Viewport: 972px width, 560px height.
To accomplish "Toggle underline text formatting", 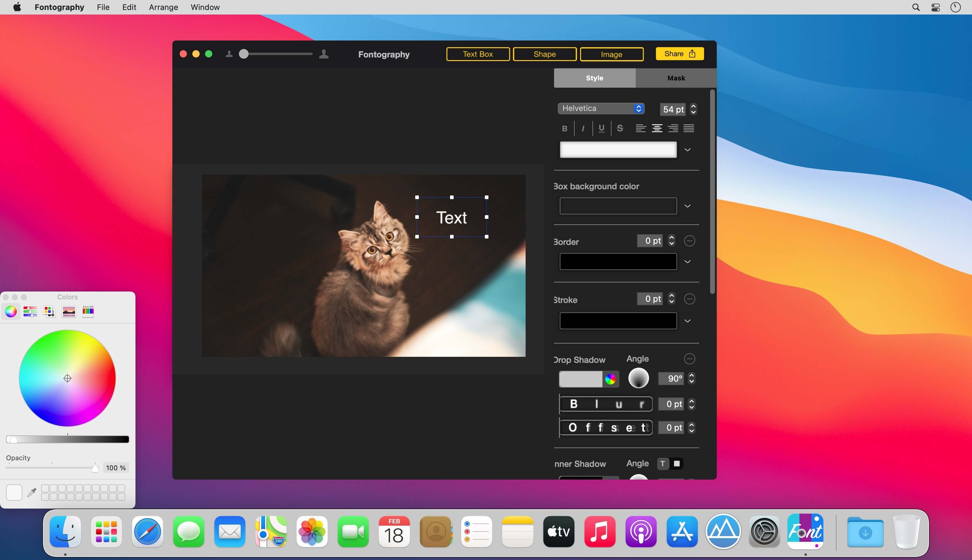I will 601,129.
